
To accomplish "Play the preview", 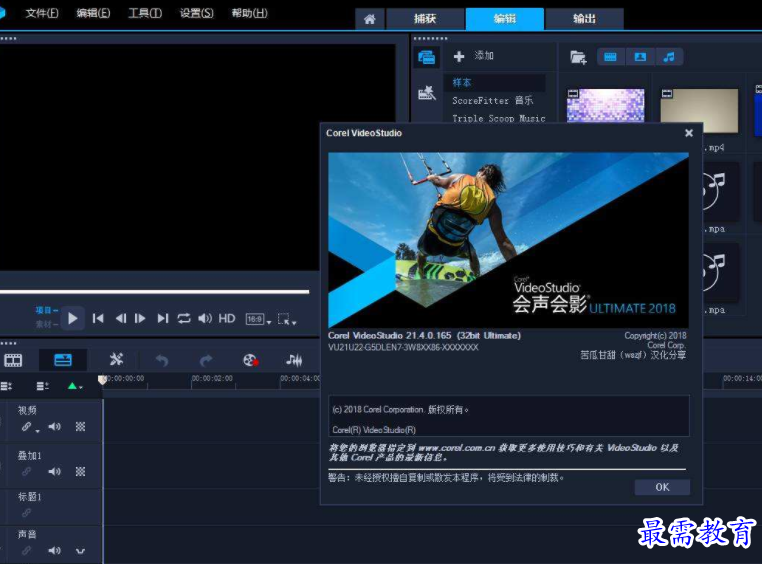I will (73, 319).
